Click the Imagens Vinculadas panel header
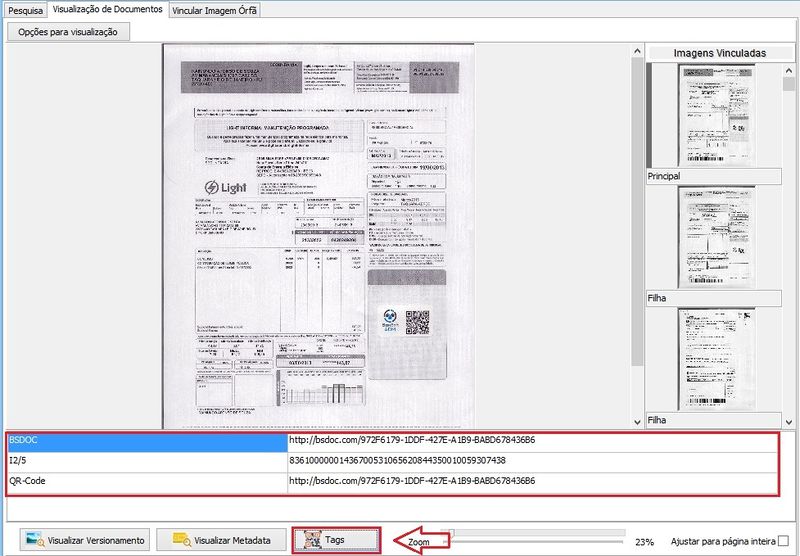 click(719, 52)
